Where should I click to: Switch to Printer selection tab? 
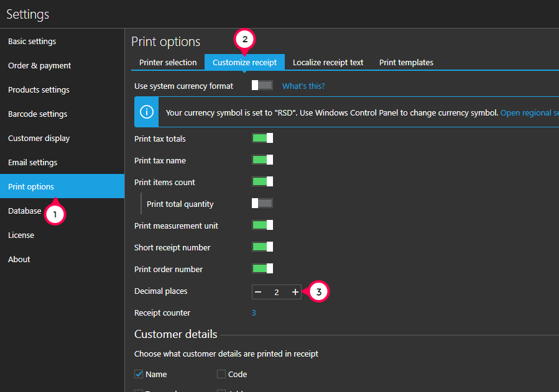pyautogui.click(x=168, y=62)
